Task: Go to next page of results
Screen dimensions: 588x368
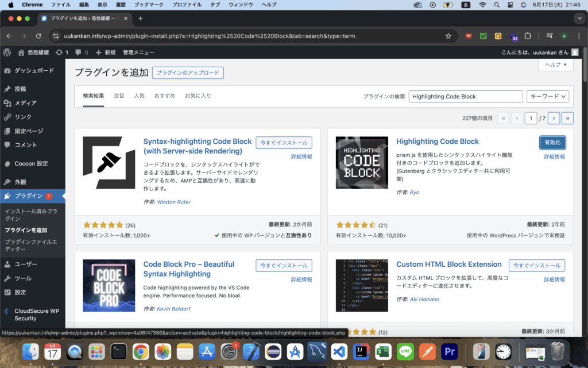Action: pos(554,118)
